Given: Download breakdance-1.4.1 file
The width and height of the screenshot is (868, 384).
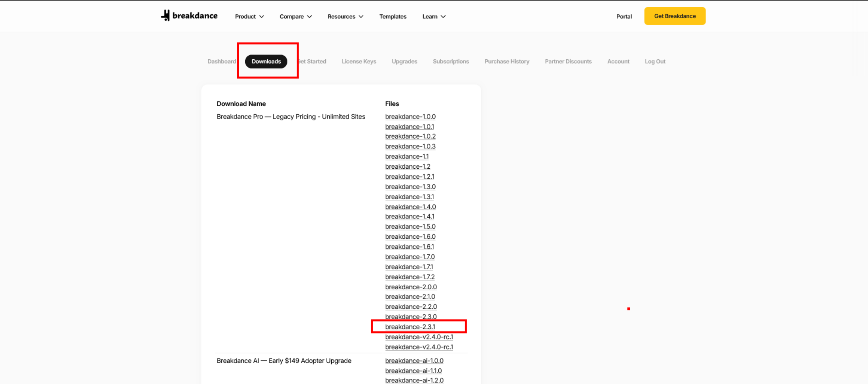Looking at the screenshot, I should (x=410, y=216).
